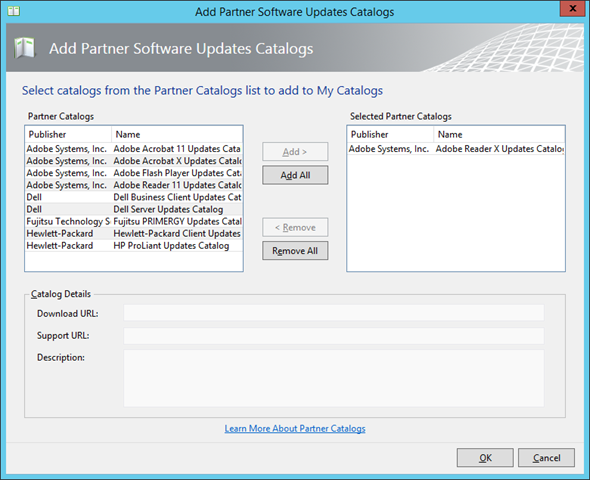Viewport: 590px width, 480px height.
Task: Click the Description text box
Action: tap(334, 378)
